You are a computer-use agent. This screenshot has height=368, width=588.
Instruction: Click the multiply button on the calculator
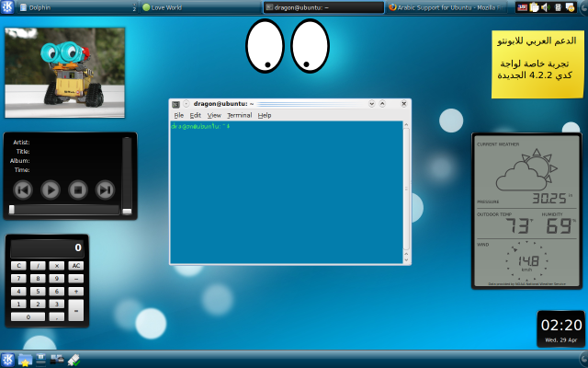point(57,266)
